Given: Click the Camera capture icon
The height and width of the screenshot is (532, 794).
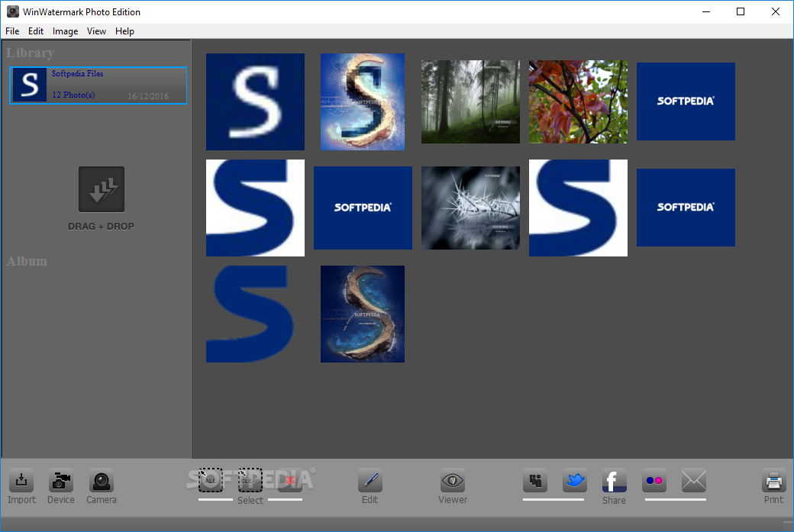Looking at the screenshot, I should point(102,480).
